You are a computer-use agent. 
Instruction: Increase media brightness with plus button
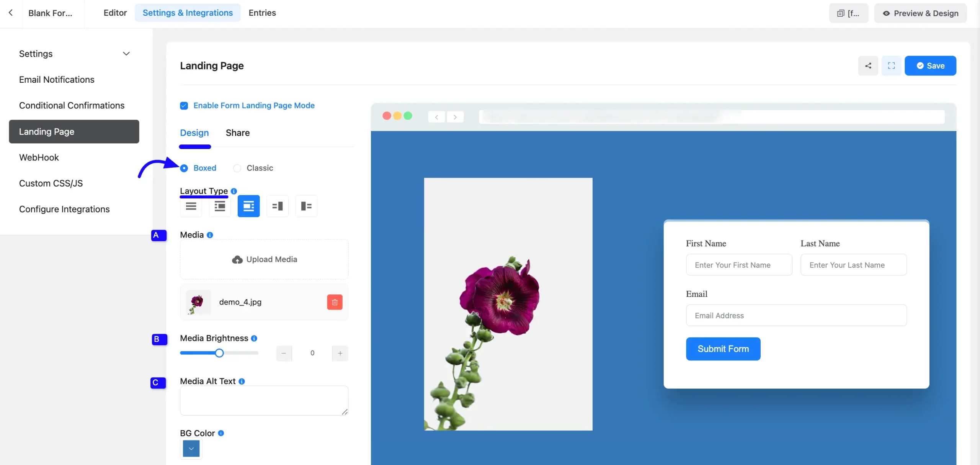340,353
